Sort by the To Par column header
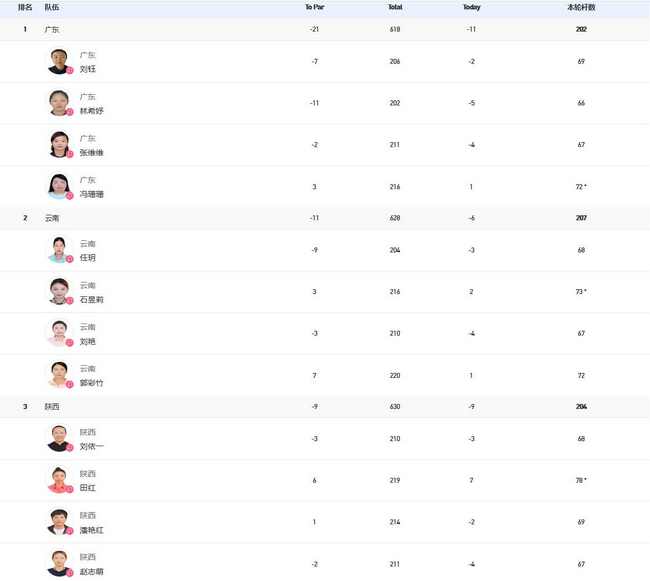650x581 pixels. (314, 7)
